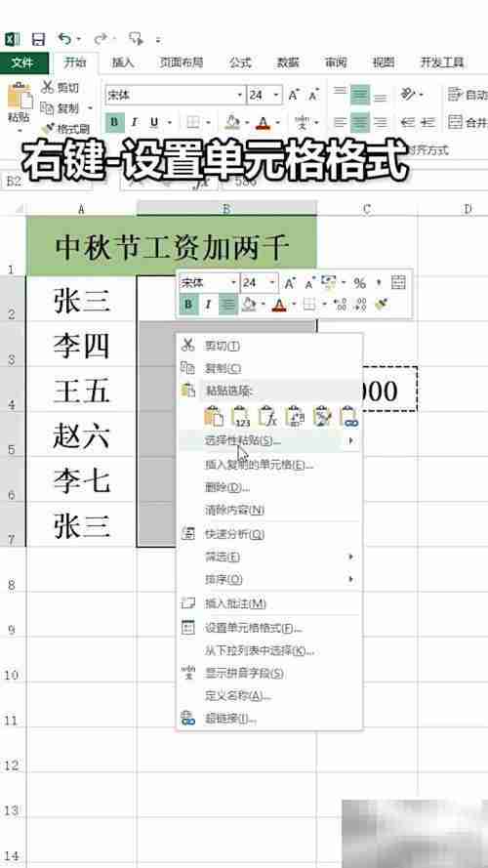Toggle mini toolbar Bold button

pos(189,304)
